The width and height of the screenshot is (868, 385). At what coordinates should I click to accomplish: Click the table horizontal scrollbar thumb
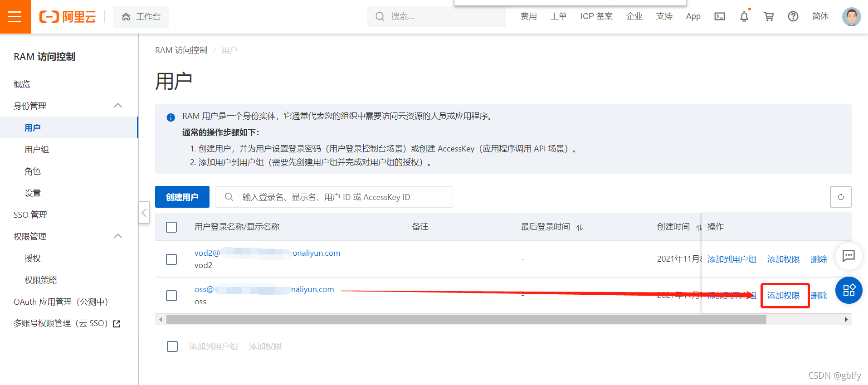coord(466,320)
